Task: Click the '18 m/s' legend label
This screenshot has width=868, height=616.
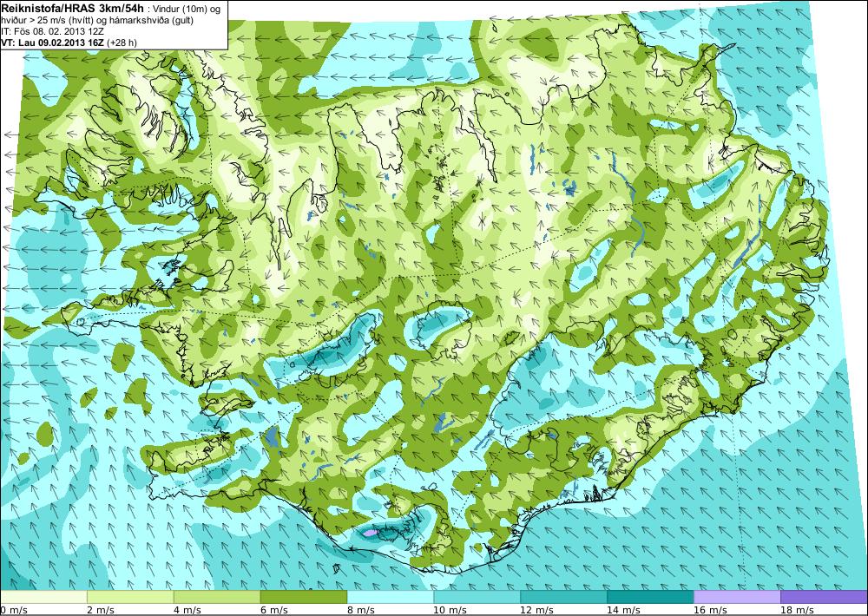Action: point(797,610)
